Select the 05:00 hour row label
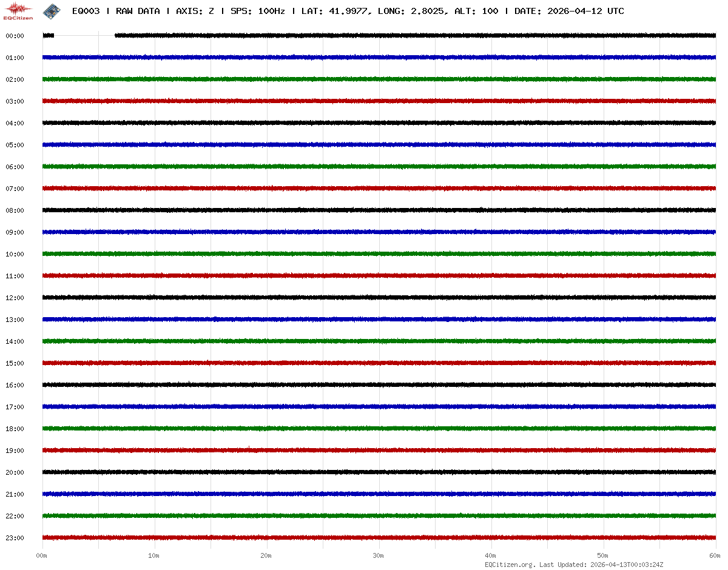The width and height of the screenshot is (728, 570). click(15, 145)
